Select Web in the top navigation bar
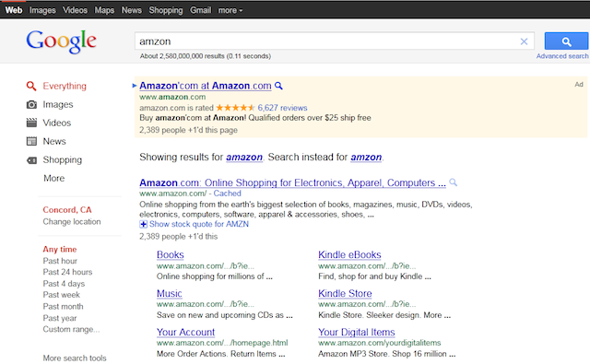Viewport: 590px width, 364px height. pyautogui.click(x=14, y=10)
